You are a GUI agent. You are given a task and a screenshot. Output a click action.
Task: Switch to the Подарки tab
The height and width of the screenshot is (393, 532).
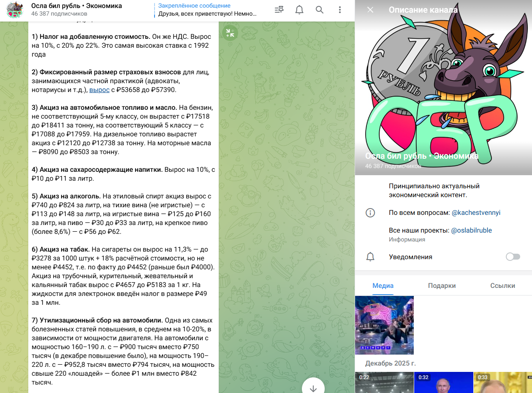click(x=442, y=286)
